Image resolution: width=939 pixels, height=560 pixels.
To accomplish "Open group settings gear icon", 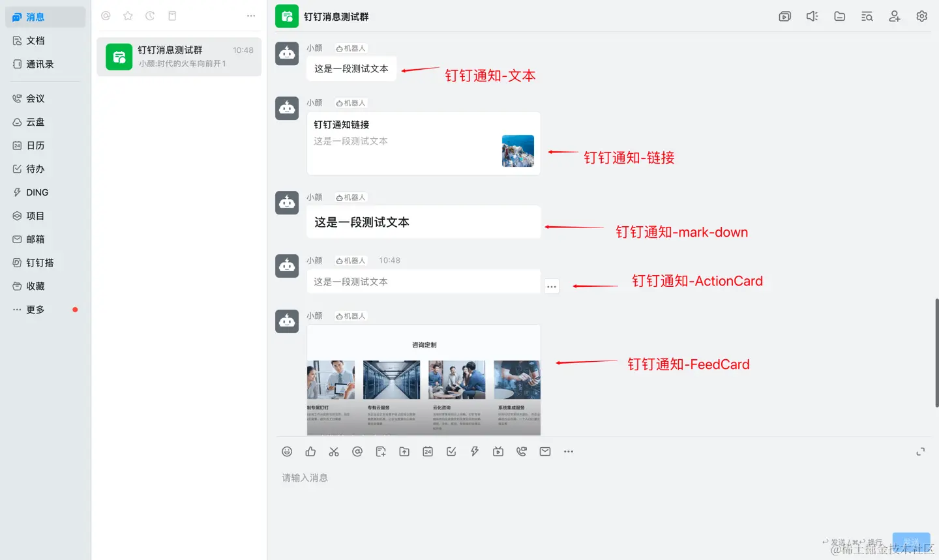I will coord(922,16).
